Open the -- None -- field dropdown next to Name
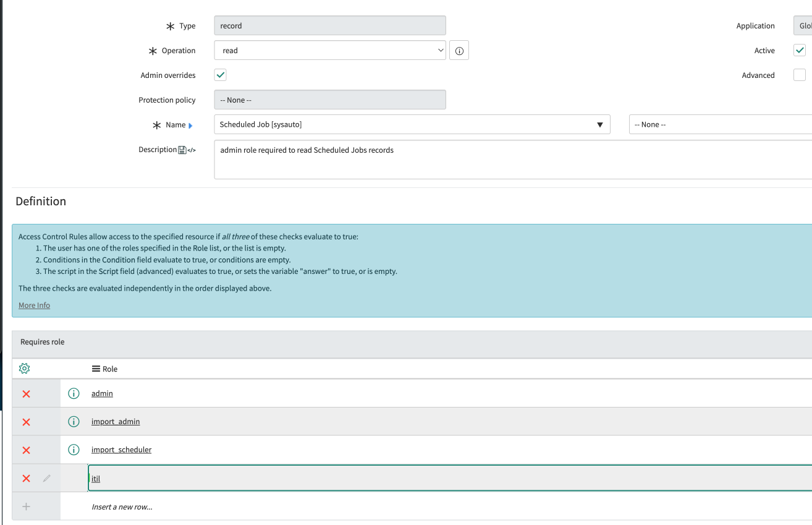 [720, 124]
